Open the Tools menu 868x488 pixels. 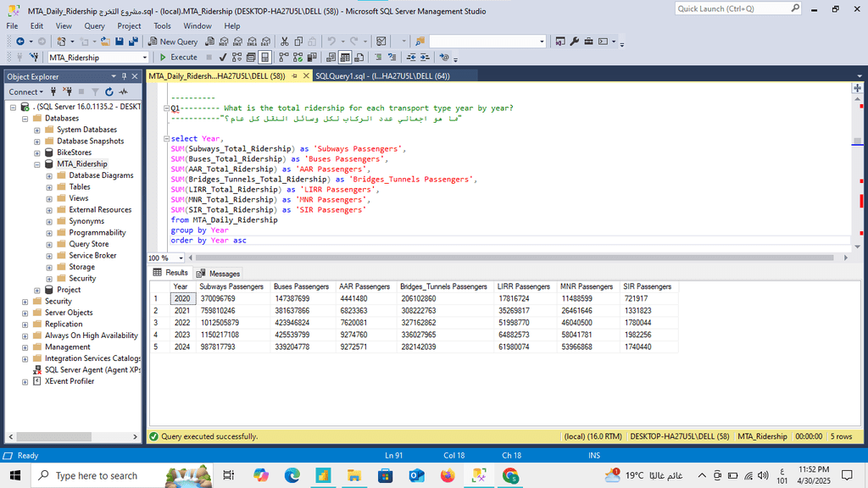coord(162,26)
